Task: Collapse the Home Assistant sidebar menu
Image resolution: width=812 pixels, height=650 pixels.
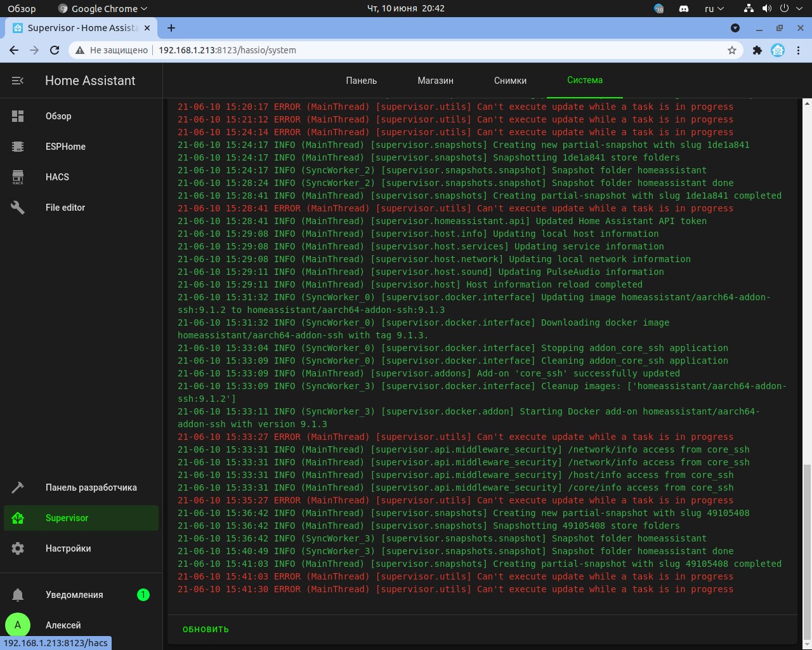Action: 18,81
